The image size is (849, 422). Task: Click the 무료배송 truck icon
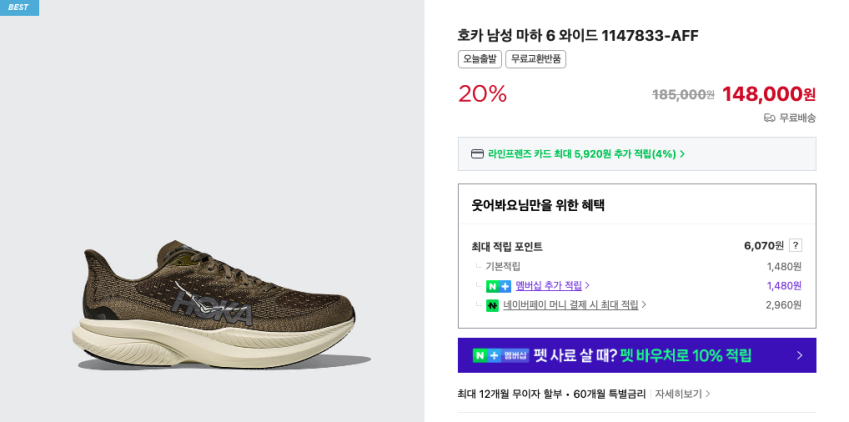770,118
